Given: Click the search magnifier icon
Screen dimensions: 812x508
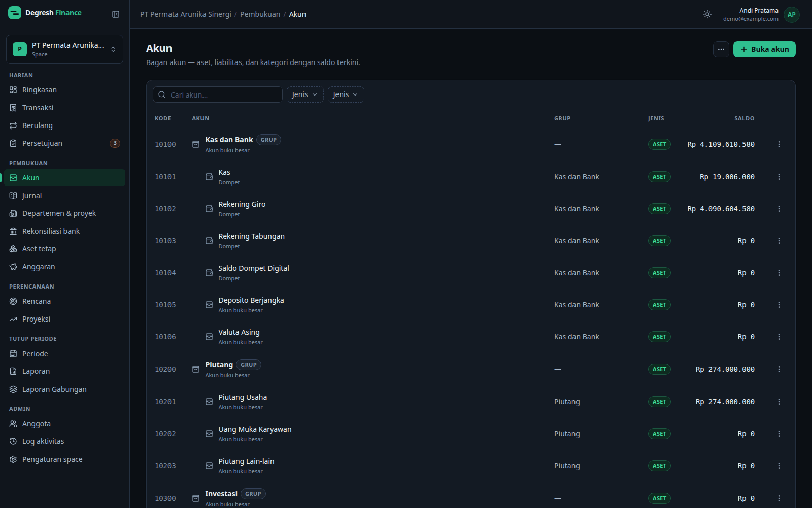Looking at the screenshot, I should pyautogui.click(x=162, y=94).
